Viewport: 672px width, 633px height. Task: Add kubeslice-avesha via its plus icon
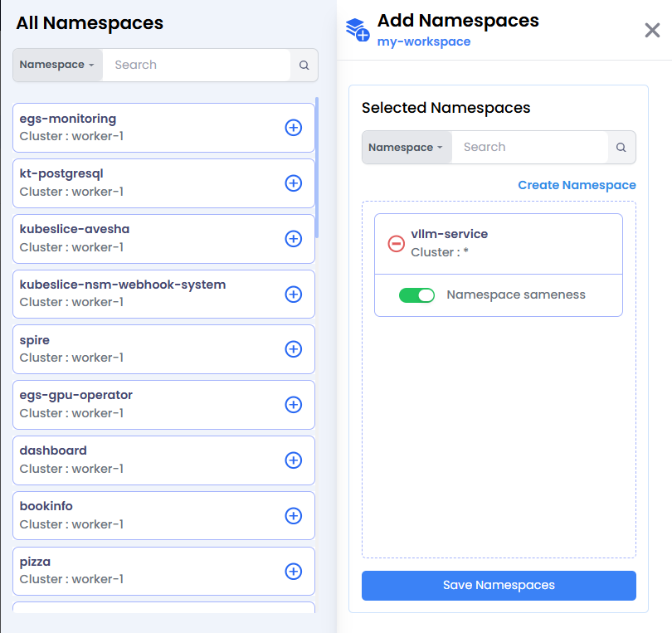(x=294, y=239)
